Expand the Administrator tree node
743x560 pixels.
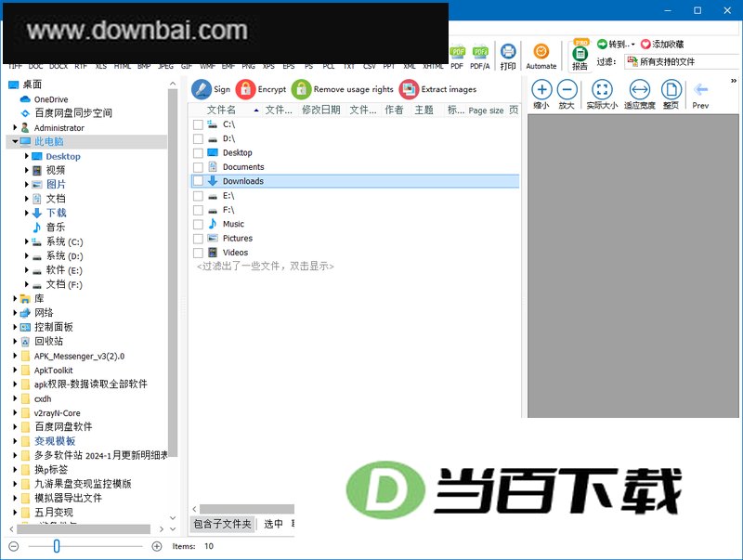(15, 127)
